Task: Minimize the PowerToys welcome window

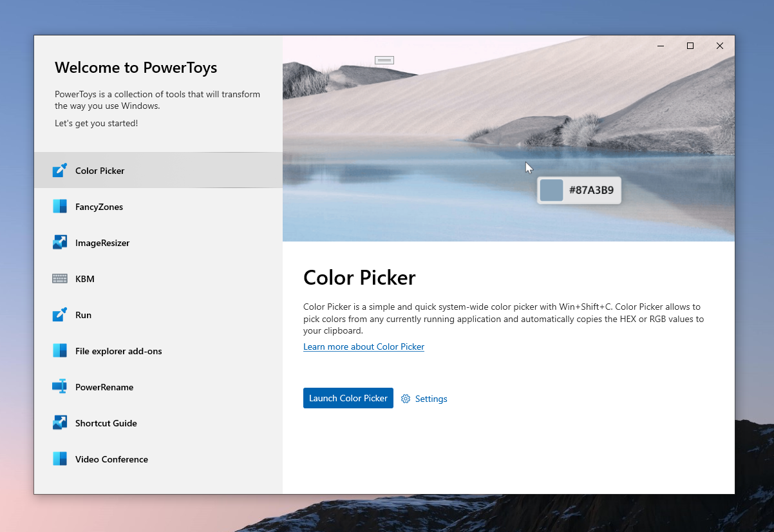Action: [661, 46]
